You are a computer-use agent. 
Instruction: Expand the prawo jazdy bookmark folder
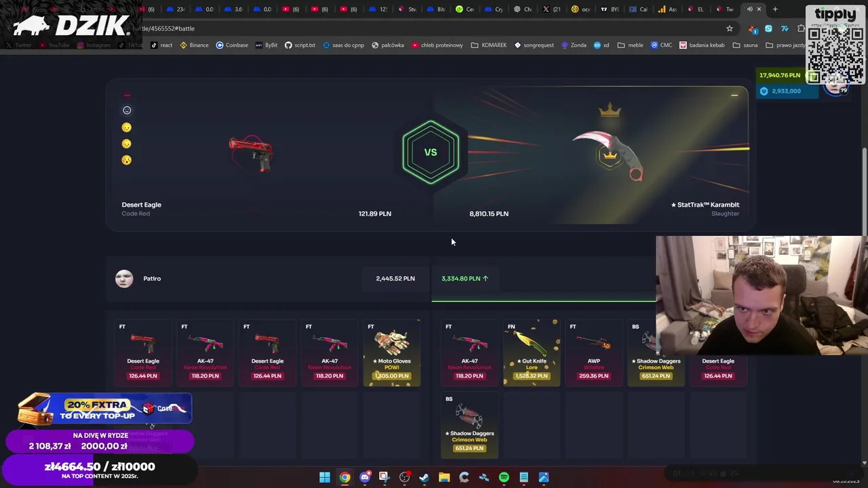786,45
